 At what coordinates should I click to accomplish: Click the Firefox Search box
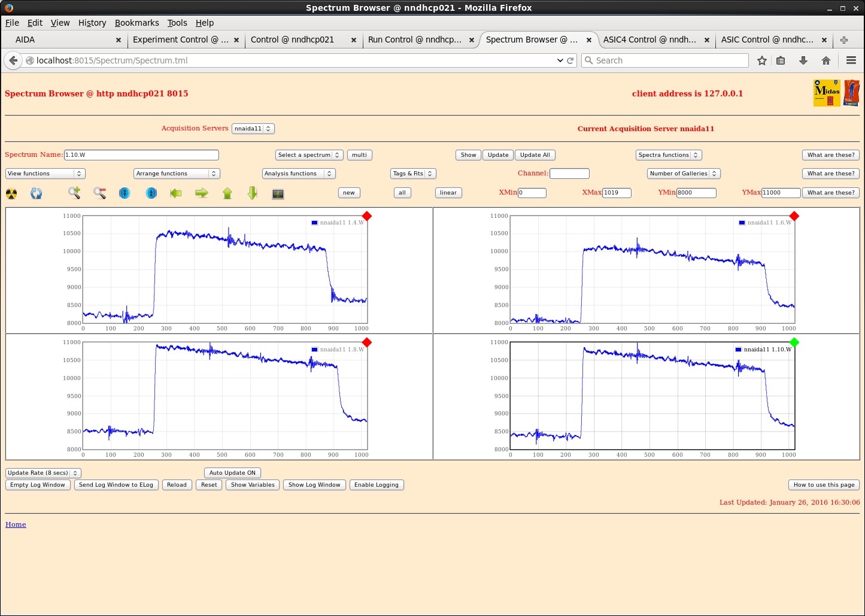pos(665,60)
